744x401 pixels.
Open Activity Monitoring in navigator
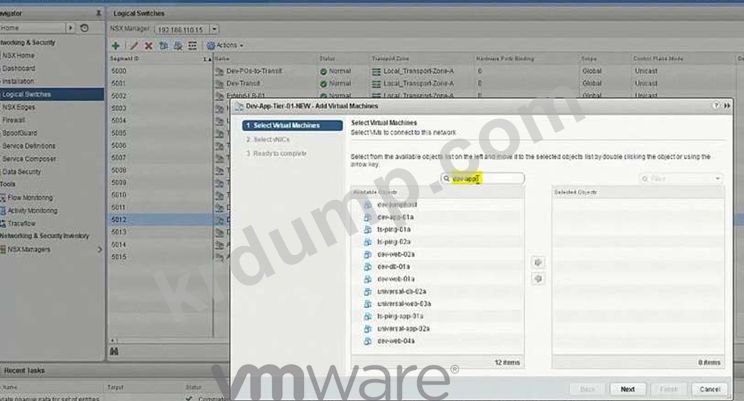pyautogui.click(x=32, y=210)
